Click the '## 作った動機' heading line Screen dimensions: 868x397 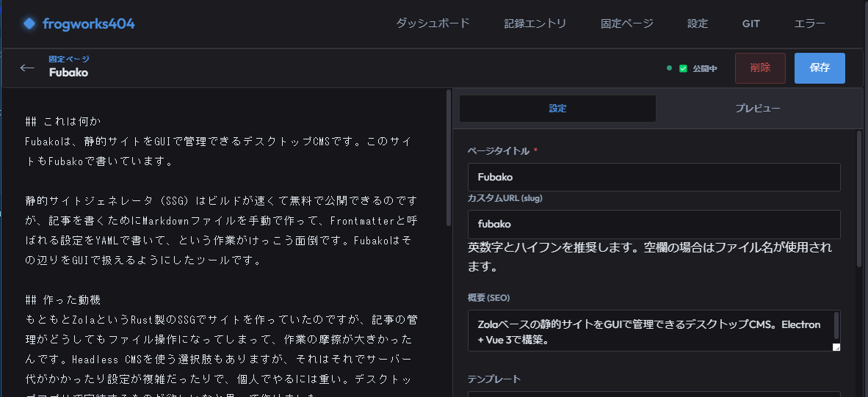point(63,300)
